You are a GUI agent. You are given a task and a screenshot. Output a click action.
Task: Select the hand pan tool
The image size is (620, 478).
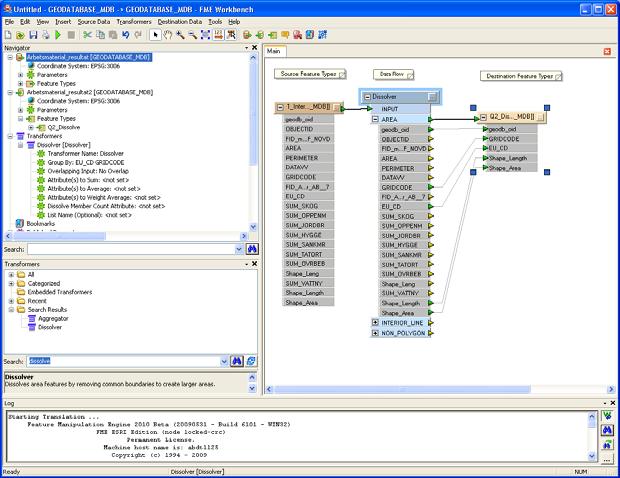168,35
